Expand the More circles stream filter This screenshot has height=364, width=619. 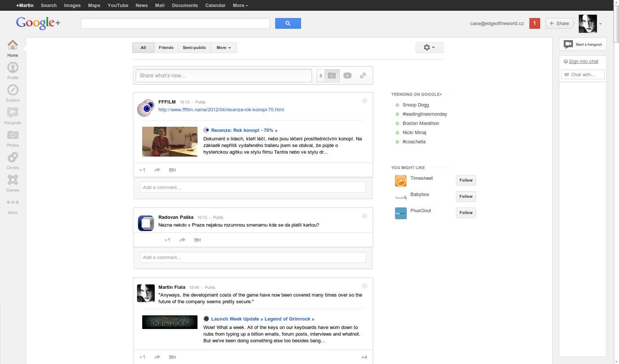(x=224, y=48)
